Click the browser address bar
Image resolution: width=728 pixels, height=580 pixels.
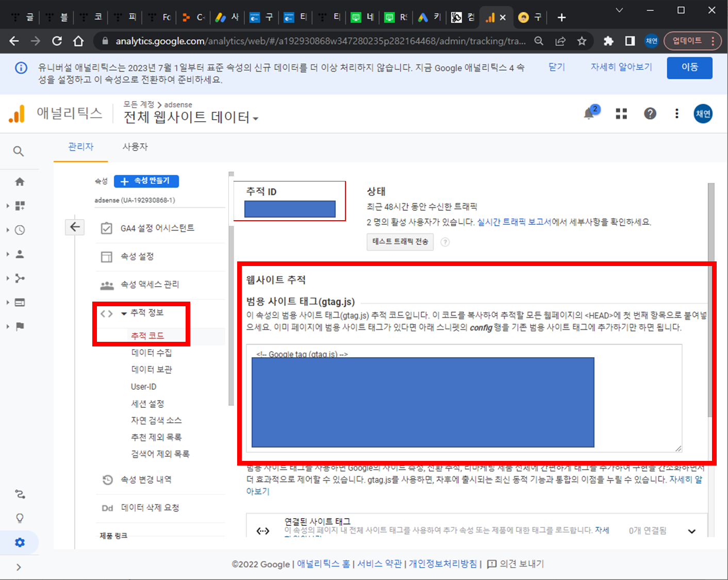(x=320, y=41)
